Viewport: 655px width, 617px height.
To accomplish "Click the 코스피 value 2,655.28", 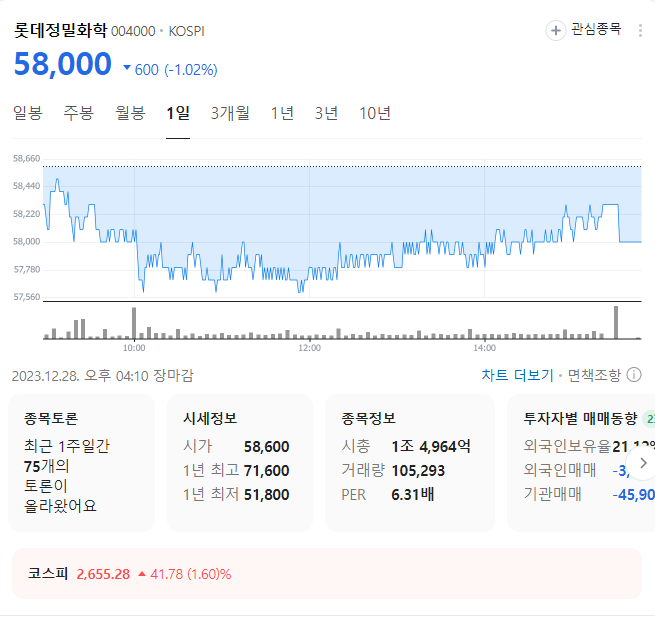I will [x=103, y=574].
